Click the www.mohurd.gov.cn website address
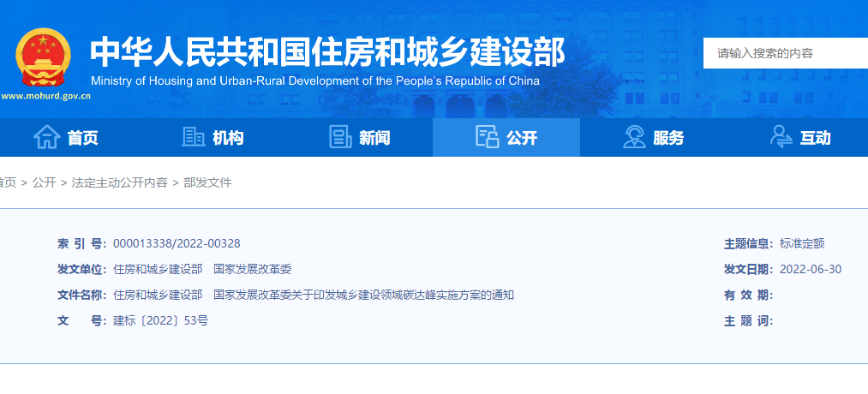Viewport: 868px width, 394px height. (46, 96)
